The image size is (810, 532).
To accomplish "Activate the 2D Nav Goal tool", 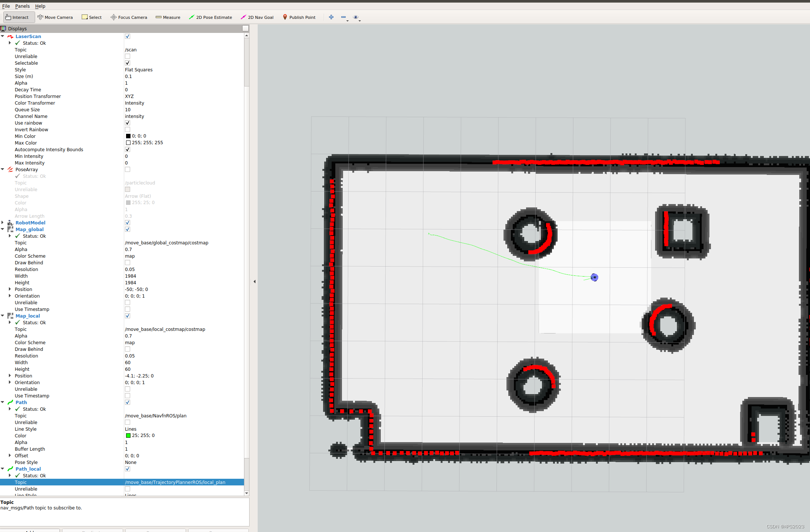I will click(257, 17).
